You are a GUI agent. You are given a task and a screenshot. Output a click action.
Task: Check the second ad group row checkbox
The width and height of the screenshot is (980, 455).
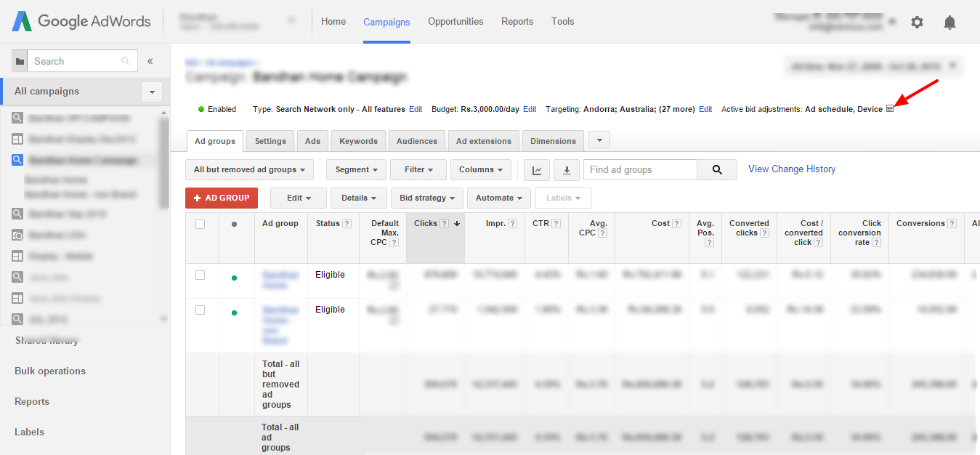(x=200, y=310)
